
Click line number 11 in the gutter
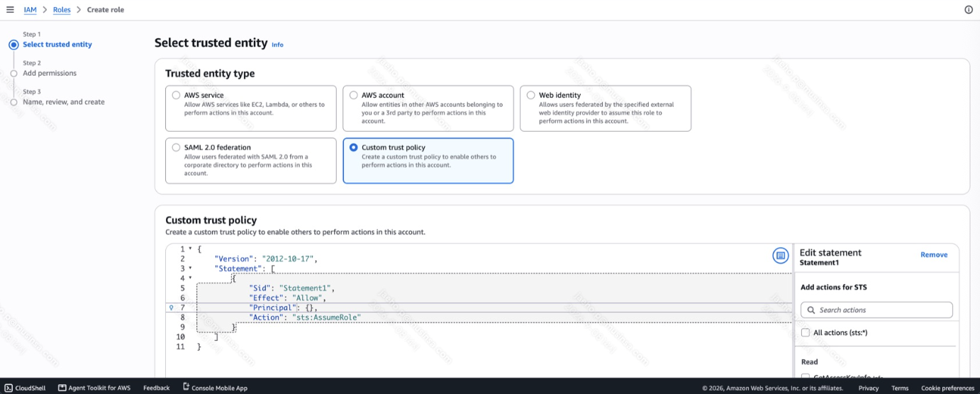(180, 347)
